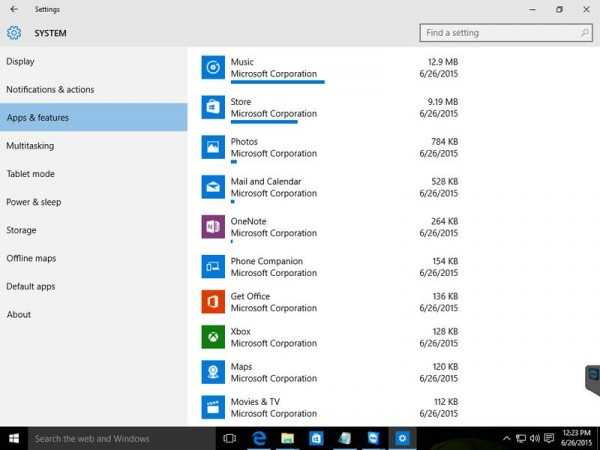Open Microsoft Edge from the taskbar

click(x=258, y=438)
